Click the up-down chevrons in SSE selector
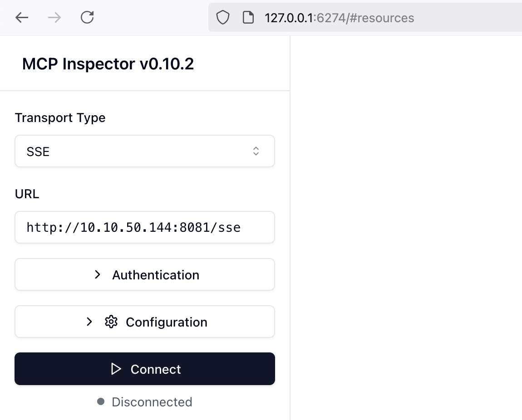The height and width of the screenshot is (420, 522). 256,151
